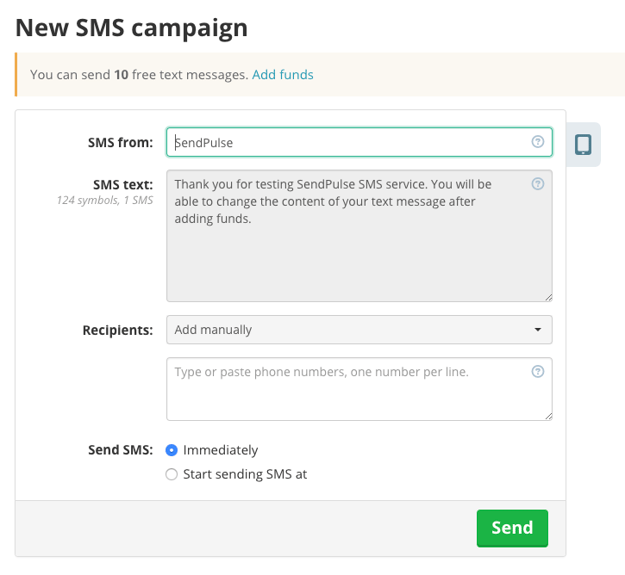Image resolution: width=625 pixels, height=575 pixels.
Task: Click the help icon in SMS text box
Action: (x=538, y=184)
